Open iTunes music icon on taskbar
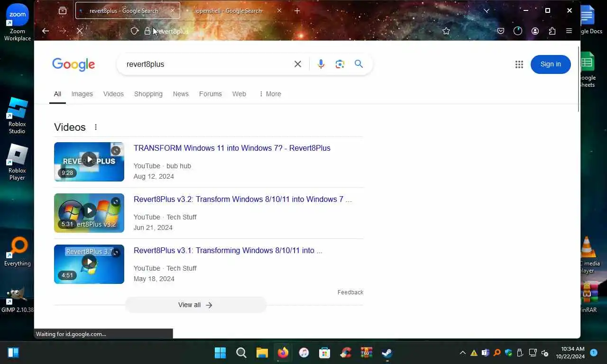Viewport: 607px width, 364px height. (304, 353)
